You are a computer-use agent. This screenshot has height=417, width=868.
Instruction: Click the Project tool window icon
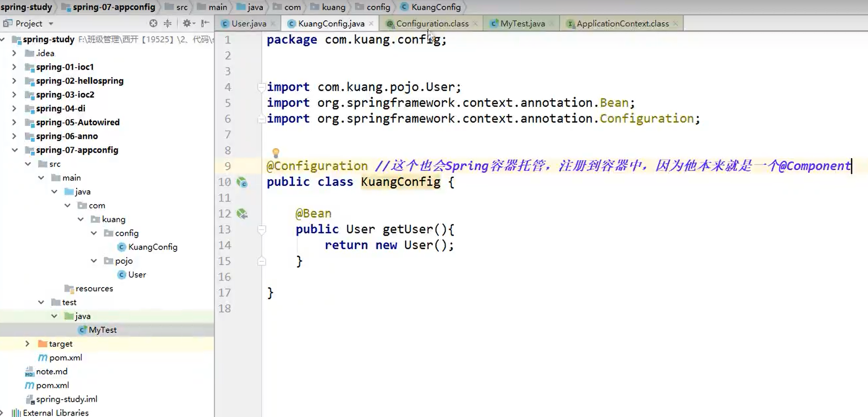(x=7, y=23)
